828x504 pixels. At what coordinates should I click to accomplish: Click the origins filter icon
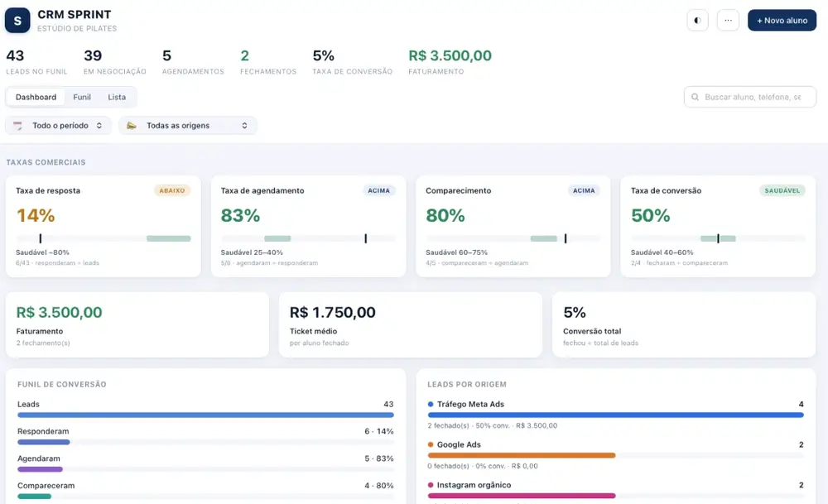coord(132,126)
